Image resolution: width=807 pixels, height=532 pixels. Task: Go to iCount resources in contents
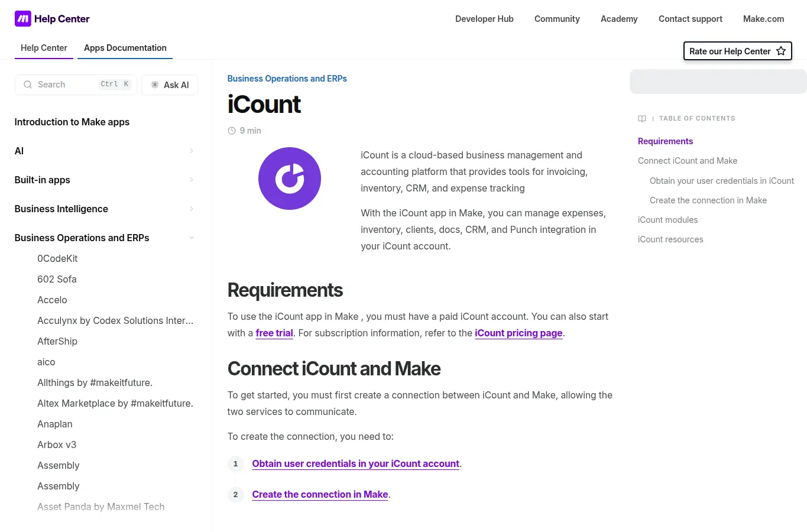coord(670,239)
